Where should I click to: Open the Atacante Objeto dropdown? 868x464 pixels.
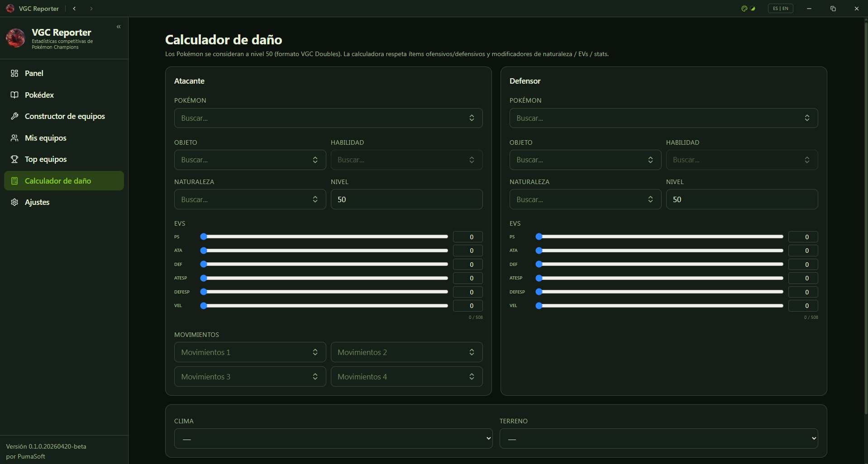[x=250, y=160]
